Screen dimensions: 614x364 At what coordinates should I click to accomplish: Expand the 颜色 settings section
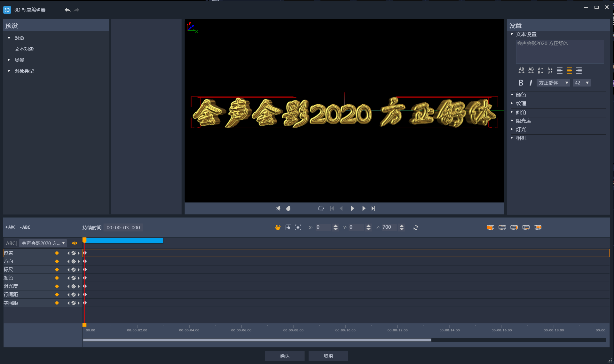pos(512,95)
